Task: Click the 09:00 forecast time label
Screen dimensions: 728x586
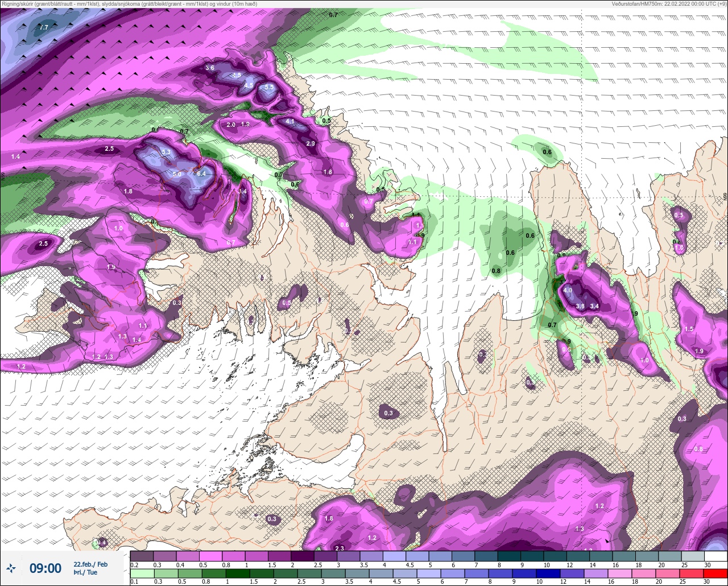Action: (45, 568)
